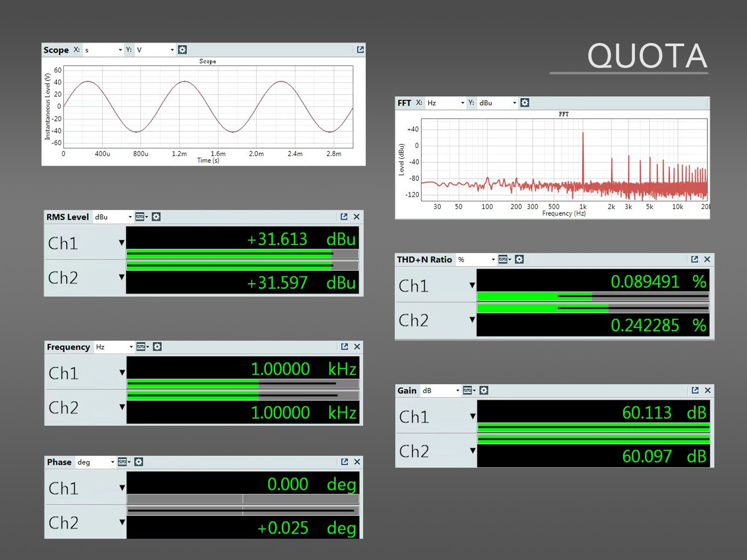
Task: Open FFT Y-axis dBu unit dropdown
Action: (x=497, y=103)
